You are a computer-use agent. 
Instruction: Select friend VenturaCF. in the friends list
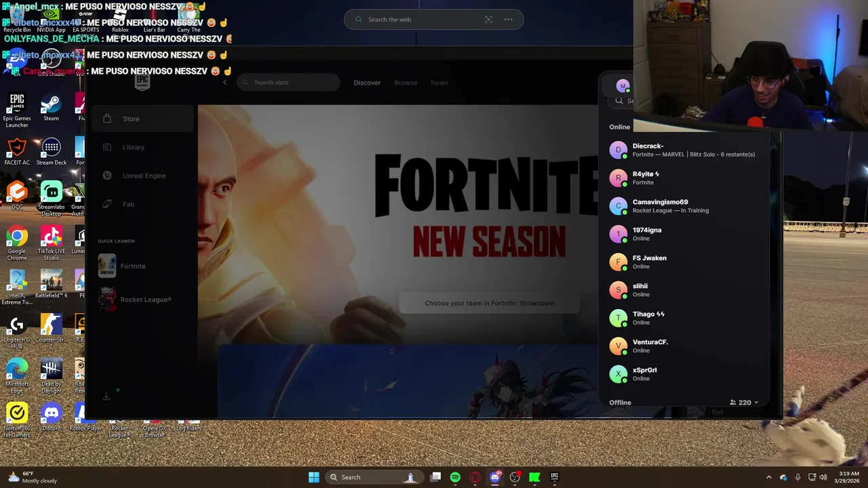[x=684, y=346]
